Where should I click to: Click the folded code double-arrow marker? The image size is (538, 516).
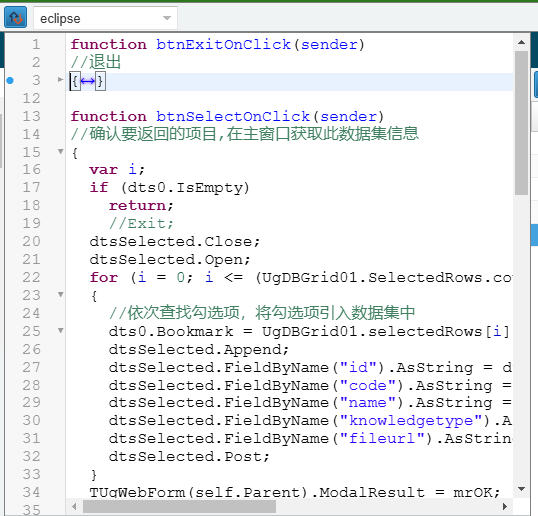(87, 82)
